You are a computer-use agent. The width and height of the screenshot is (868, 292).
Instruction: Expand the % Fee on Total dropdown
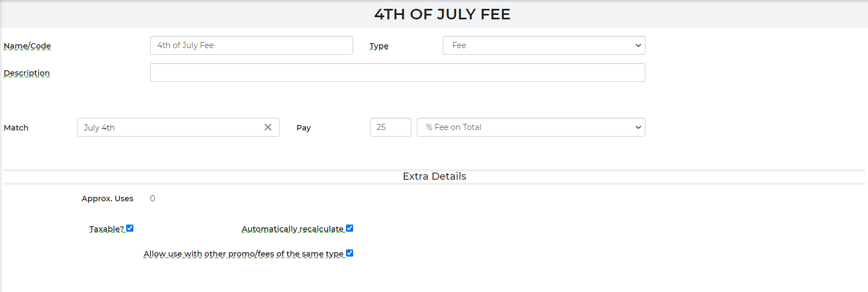point(531,127)
